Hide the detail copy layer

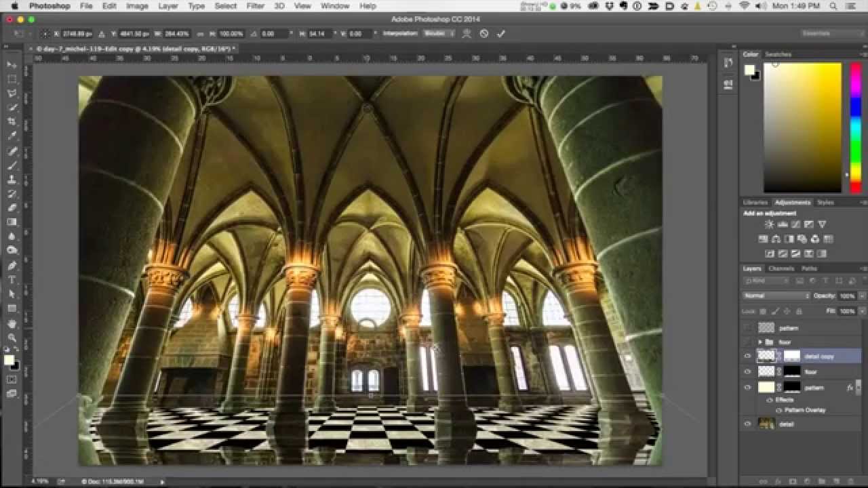point(748,356)
